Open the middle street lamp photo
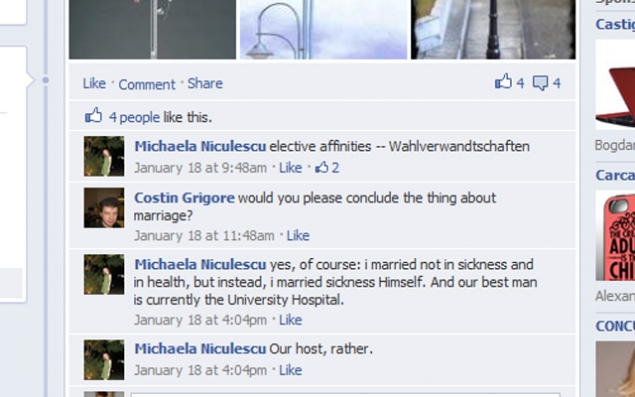The height and width of the screenshot is (397, 635). pos(324,30)
